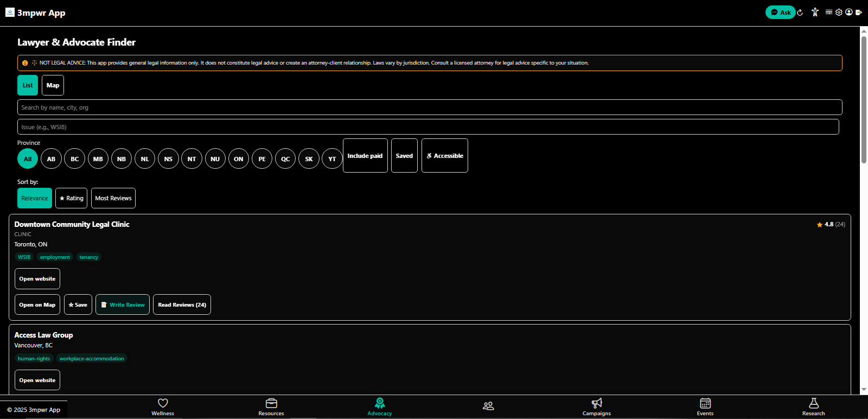This screenshot has width=868, height=419.
Task: Open Campaigns megaphone icon in bottom bar
Action: [597, 407]
